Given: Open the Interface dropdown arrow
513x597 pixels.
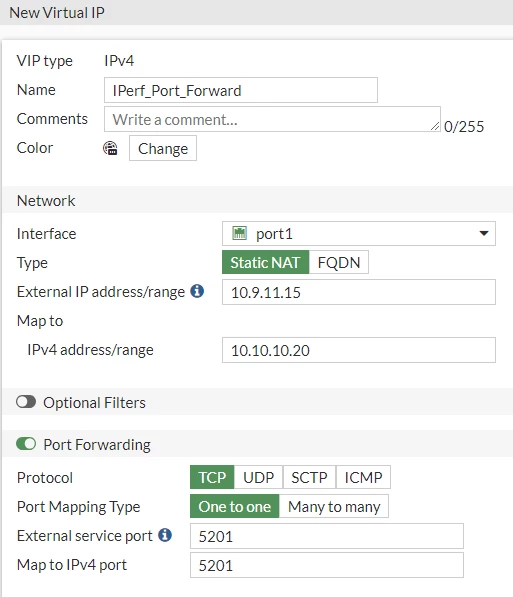Looking at the screenshot, I should (x=484, y=233).
